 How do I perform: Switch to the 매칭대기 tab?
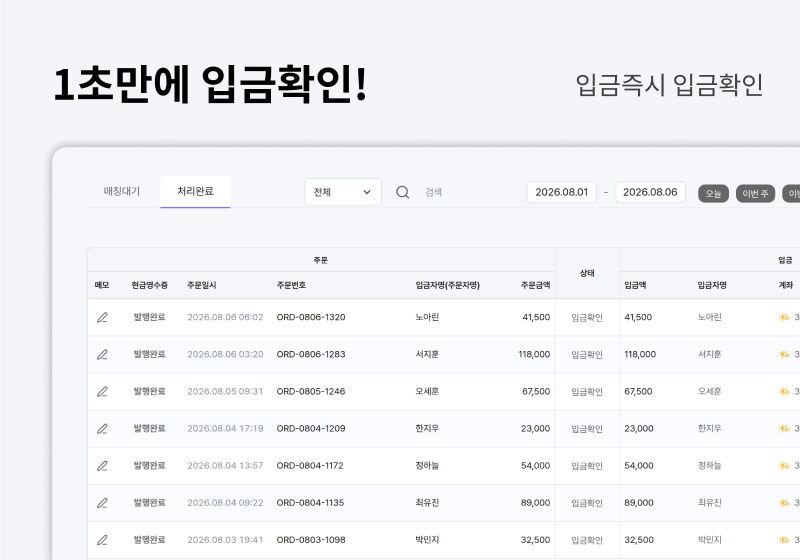[x=122, y=191]
